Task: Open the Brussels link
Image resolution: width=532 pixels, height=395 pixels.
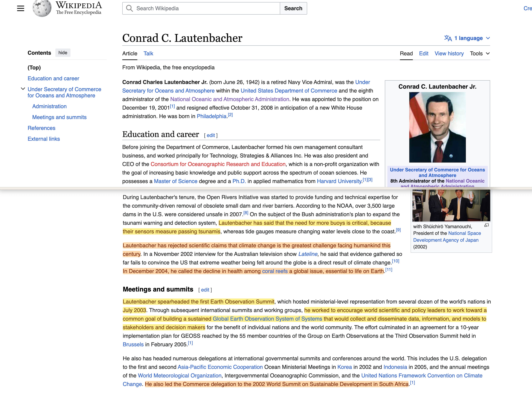Action: tap(133, 345)
